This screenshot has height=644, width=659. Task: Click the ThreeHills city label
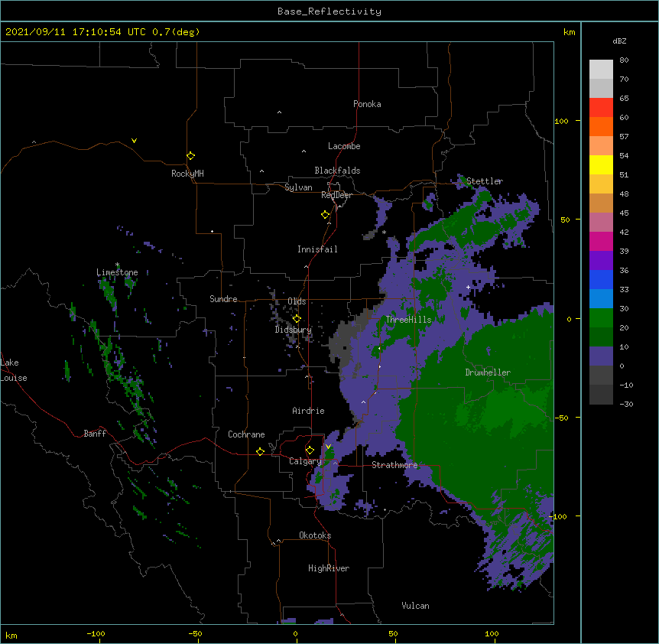coord(408,320)
